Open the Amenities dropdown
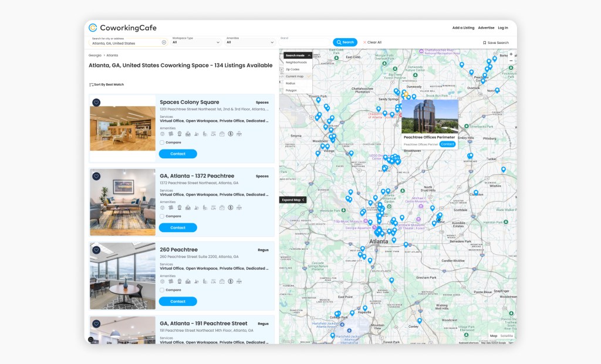This screenshot has width=601, height=364. pyautogui.click(x=250, y=42)
